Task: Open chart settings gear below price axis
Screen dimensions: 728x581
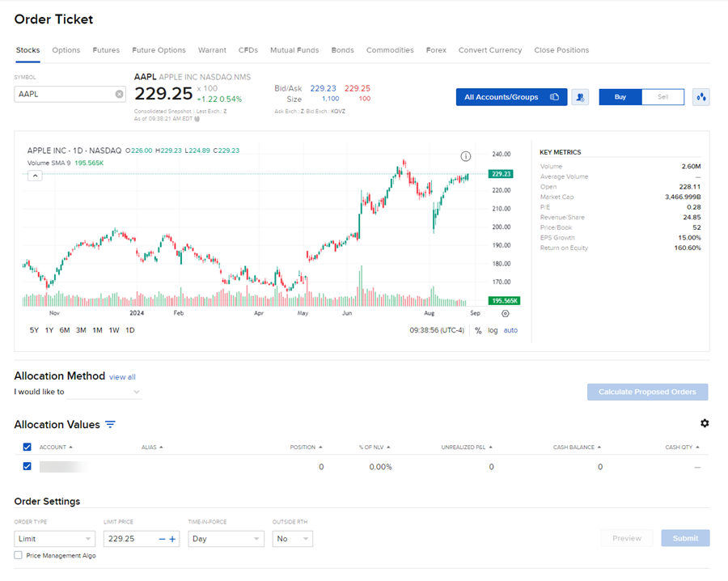Action: (506, 313)
